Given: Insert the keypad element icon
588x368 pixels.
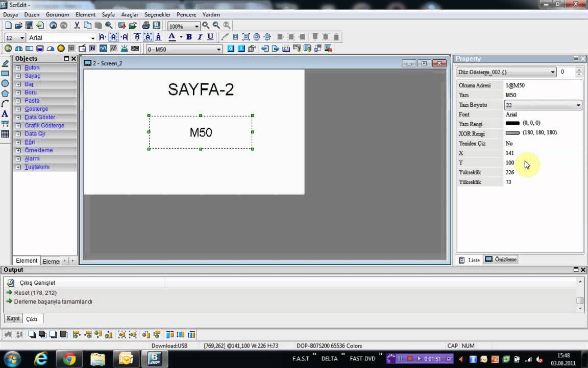Looking at the screenshot, I should [x=135, y=49].
